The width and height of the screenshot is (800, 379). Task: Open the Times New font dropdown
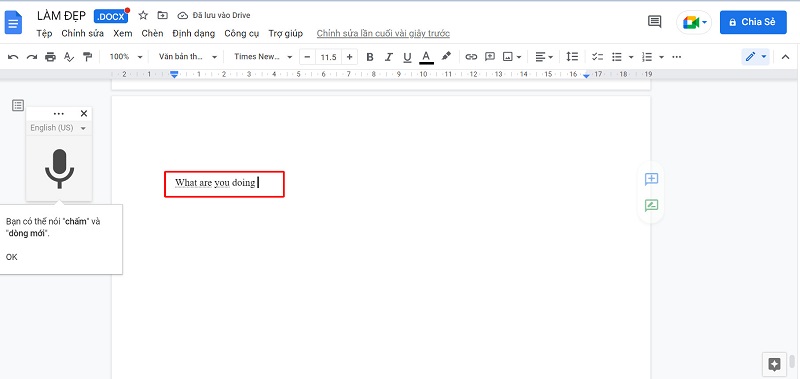point(263,57)
